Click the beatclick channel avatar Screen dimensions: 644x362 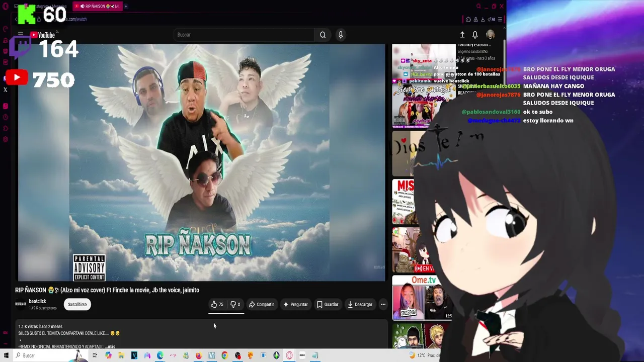[20, 304]
